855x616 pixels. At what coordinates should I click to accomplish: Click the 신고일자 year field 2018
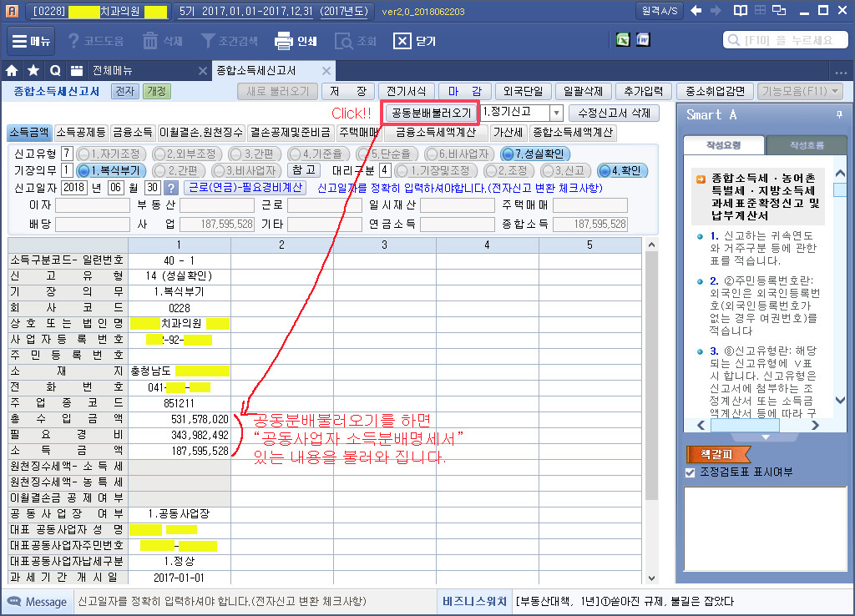pyautogui.click(x=73, y=188)
